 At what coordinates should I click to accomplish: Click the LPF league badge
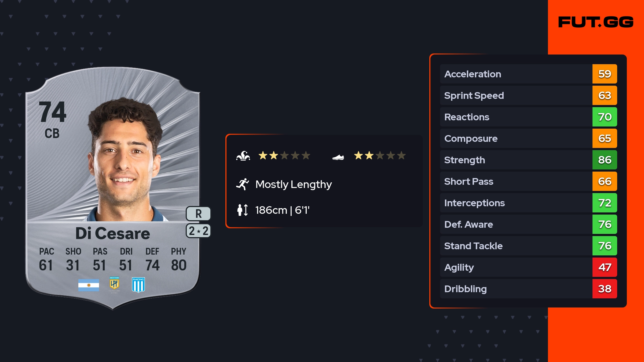(x=114, y=284)
